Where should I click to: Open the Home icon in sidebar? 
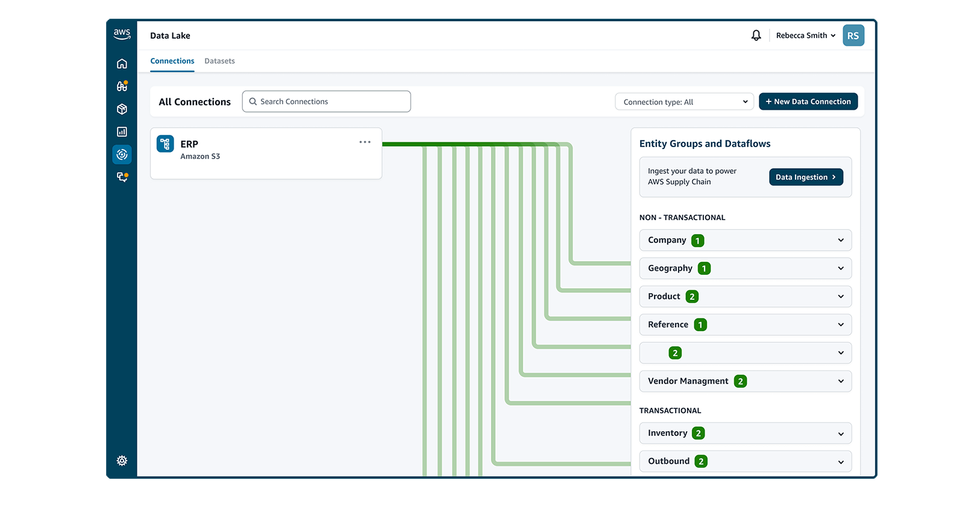pos(122,64)
